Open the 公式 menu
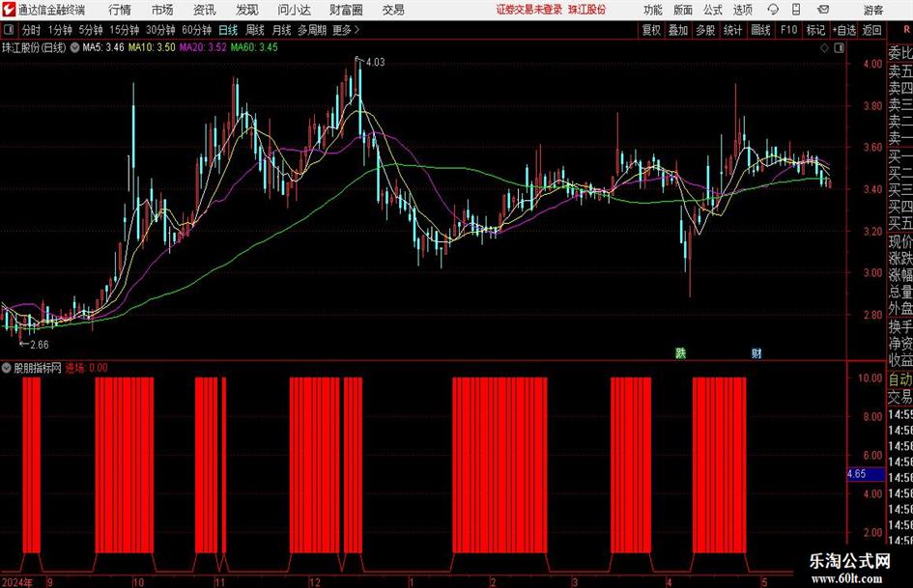Screen dimensions: 913x588 [713, 10]
